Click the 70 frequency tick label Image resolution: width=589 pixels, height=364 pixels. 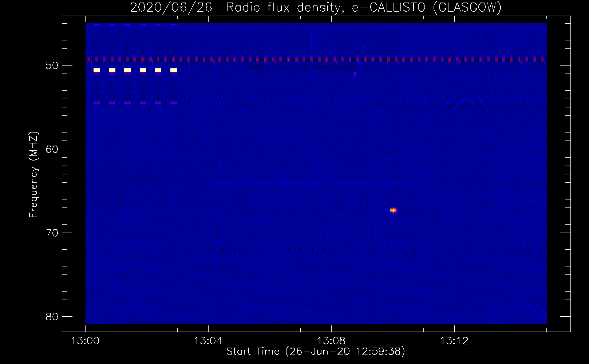pyautogui.click(x=52, y=233)
